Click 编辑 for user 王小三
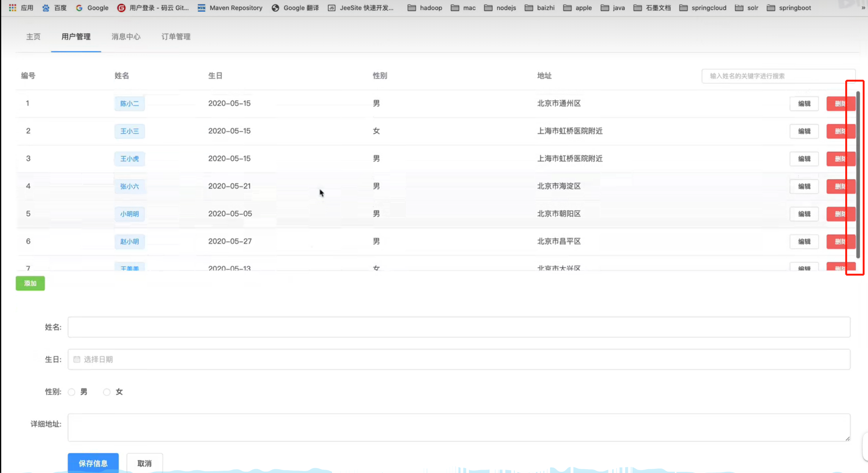This screenshot has width=868, height=473. coord(804,131)
